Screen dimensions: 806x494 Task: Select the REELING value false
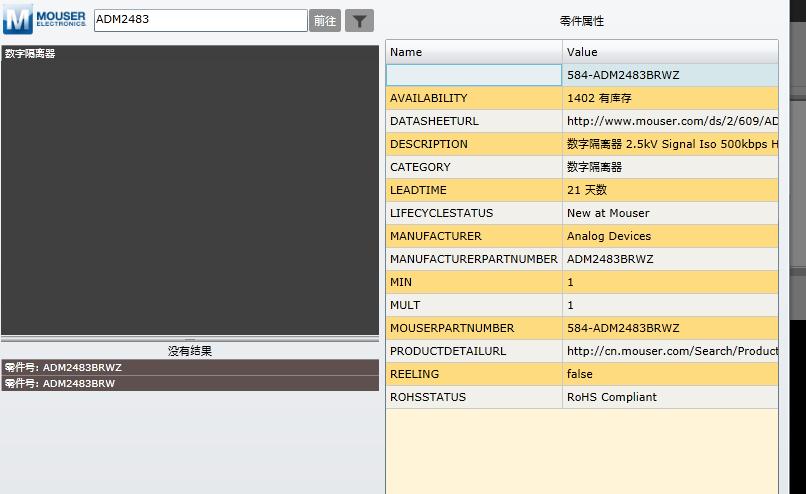pos(670,374)
